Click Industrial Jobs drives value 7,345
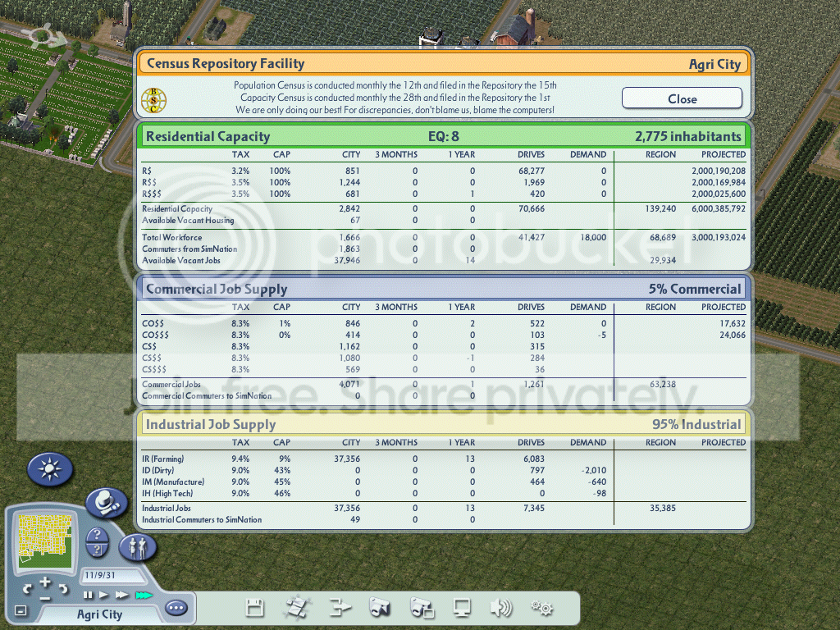 533,509
